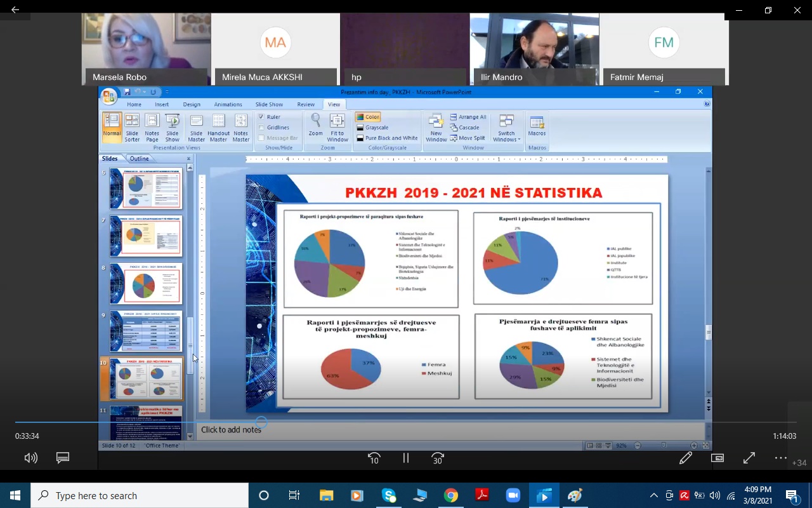Viewport: 812px width, 508px height.
Task: Open Slide Master view
Action: coord(197,128)
